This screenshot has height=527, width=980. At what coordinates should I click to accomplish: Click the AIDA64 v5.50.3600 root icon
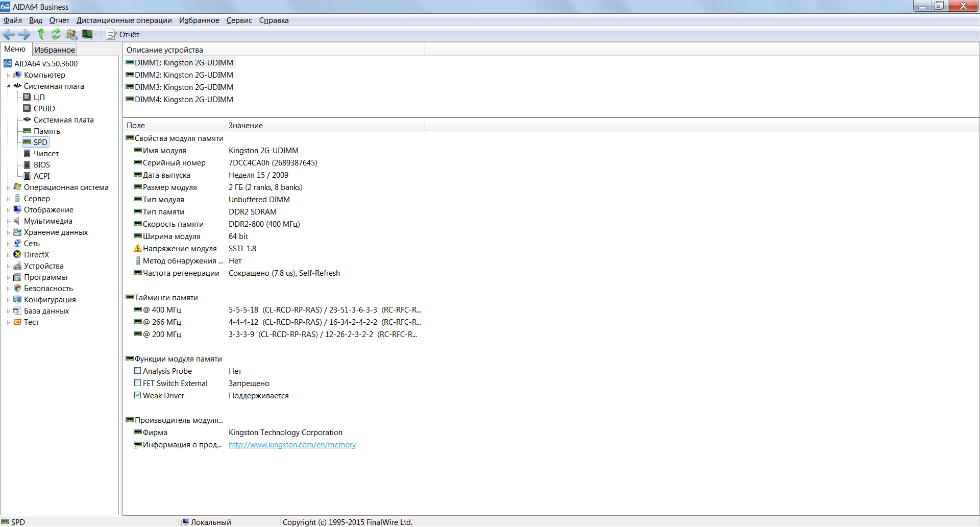(x=8, y=63)
